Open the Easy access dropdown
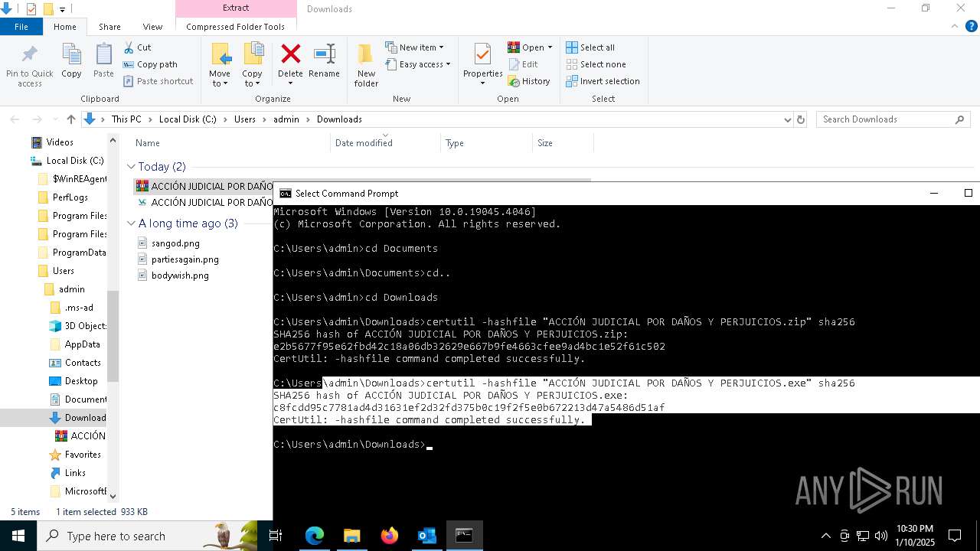The width and height of the screenshot is (980, 551). [418, 64]
